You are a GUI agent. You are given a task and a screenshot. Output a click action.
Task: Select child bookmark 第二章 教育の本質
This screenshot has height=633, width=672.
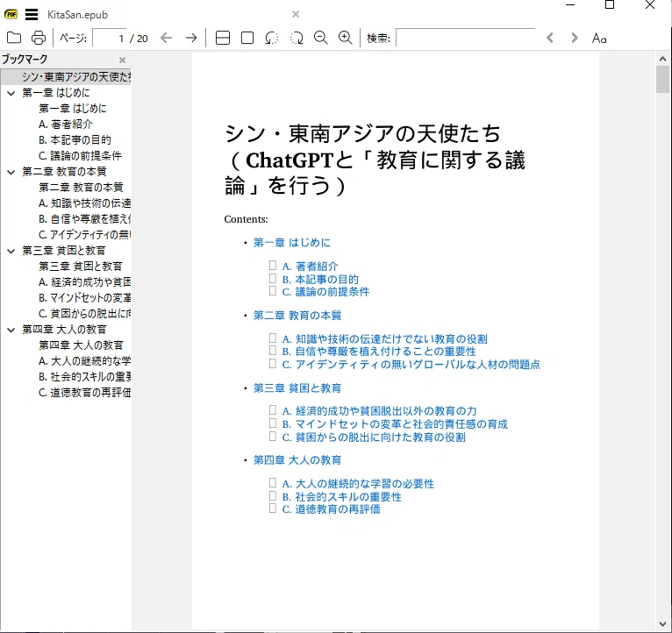(81, 187)
